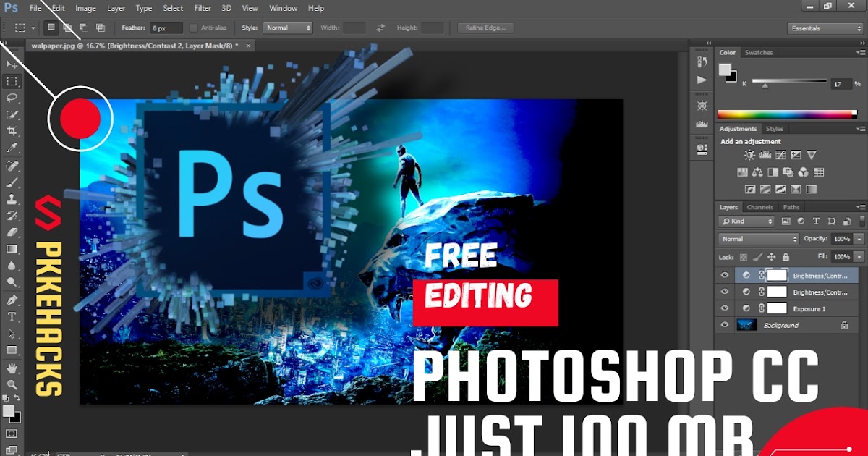The image size is (868, 456).
Task: Hide the Background layer
Action: 725,325
